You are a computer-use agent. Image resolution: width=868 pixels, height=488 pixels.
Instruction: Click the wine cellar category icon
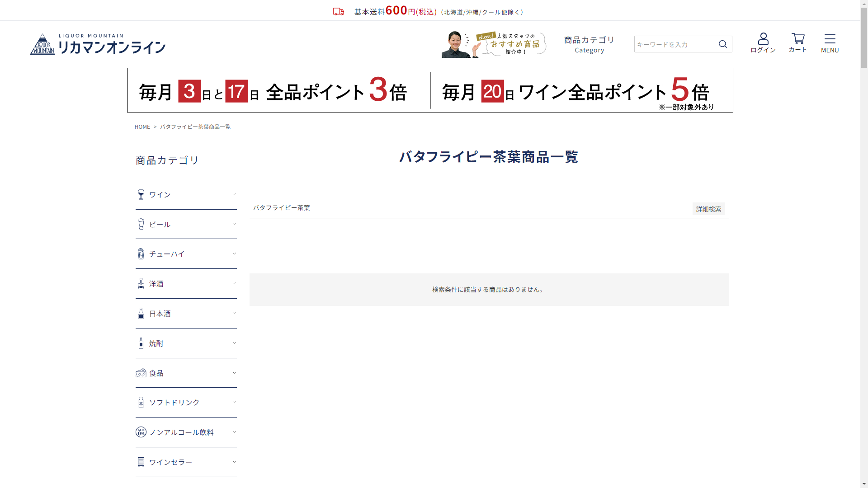tap(141, 462)
